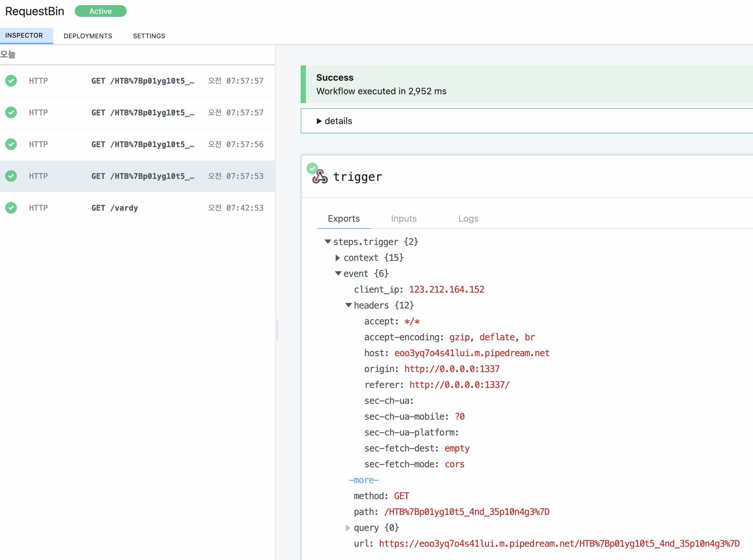Click the webhook trigger icon

[x=320, y=177]
